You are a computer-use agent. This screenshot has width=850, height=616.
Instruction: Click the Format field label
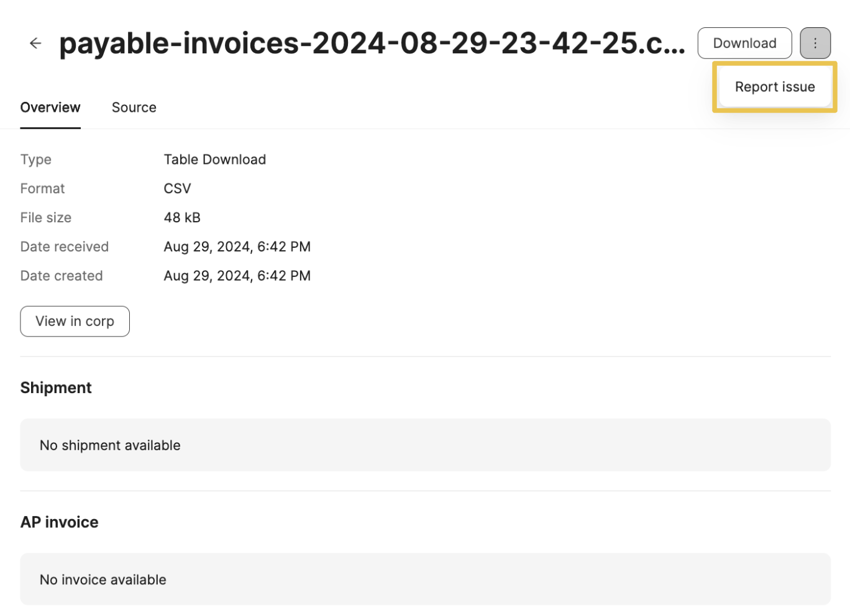click(42, 189)
